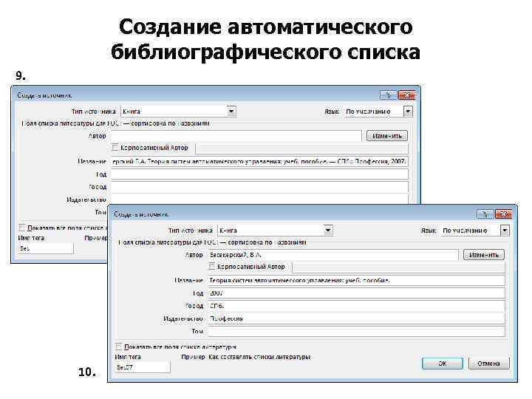Click the empty Год field in the back dialog
This screenshot has height=399, width=532.
tap(259, 174)
